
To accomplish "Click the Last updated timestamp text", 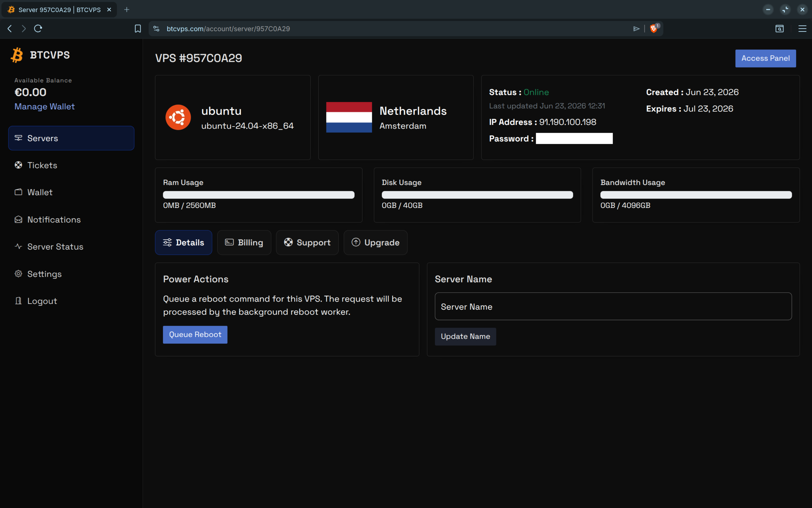I will [x=547, y=106].
